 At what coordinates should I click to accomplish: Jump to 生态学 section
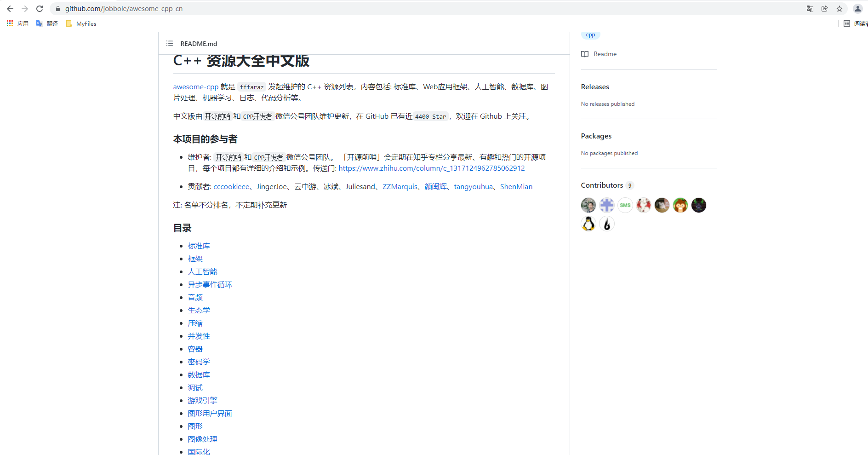coord(199,311)
